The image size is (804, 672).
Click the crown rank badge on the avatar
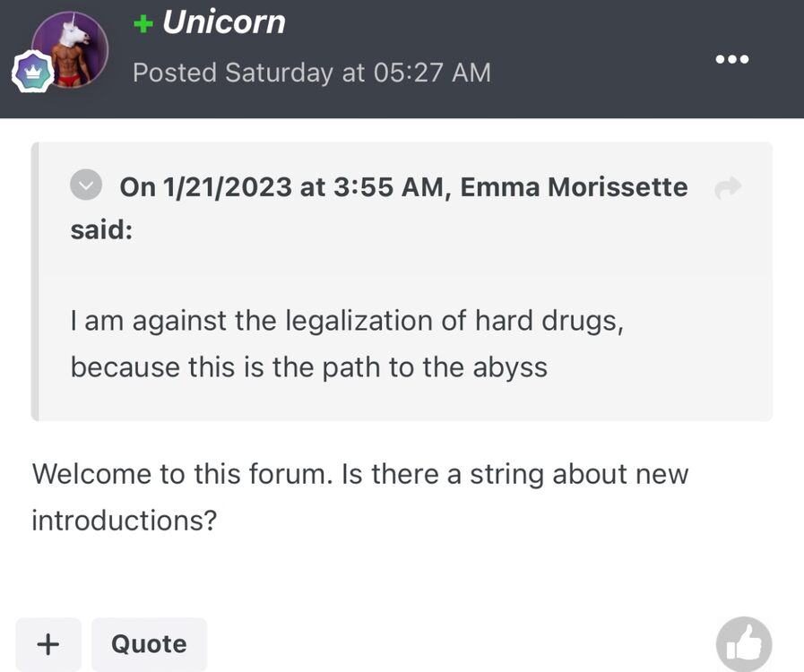click(31, 73)
